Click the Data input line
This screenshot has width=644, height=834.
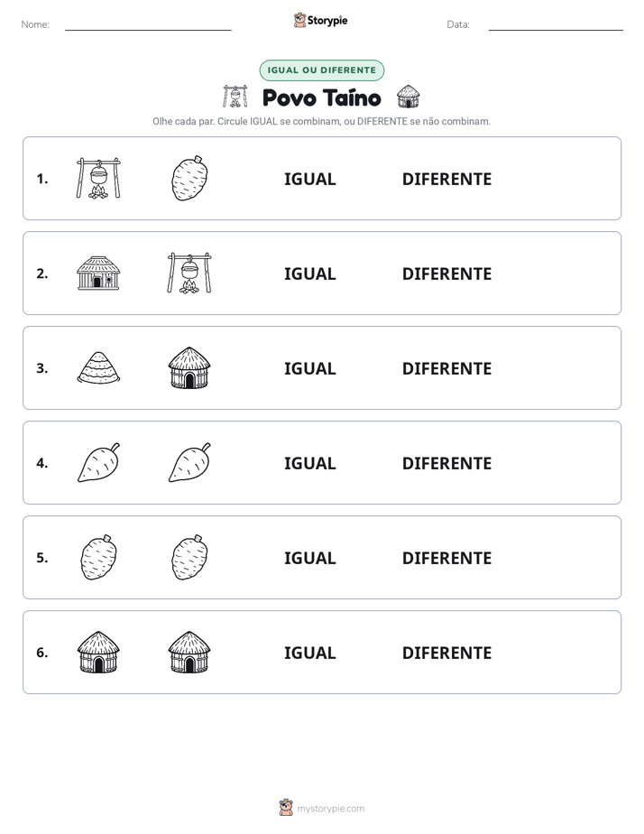[x=556, y=25]
